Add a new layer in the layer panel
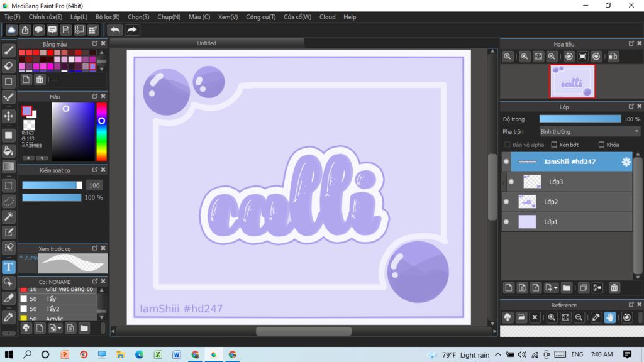 pos(508,288)
